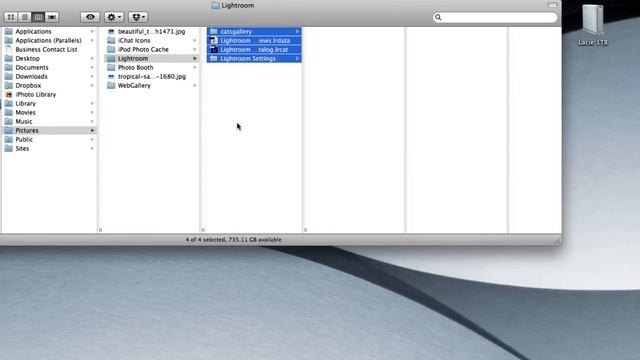Viewport: 640px width, 360px height.
Task: Select Applications (Parallels) folder
Action: pos(49,40)
